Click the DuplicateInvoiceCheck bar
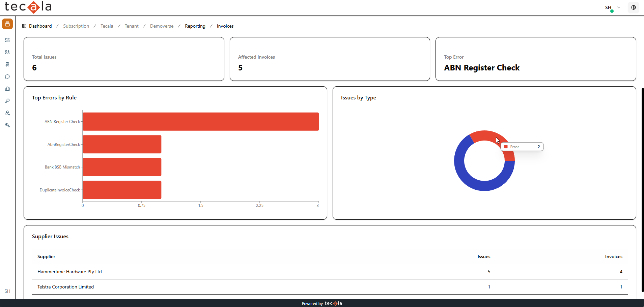This screenshot has height=307, width=644. point(122,190)
